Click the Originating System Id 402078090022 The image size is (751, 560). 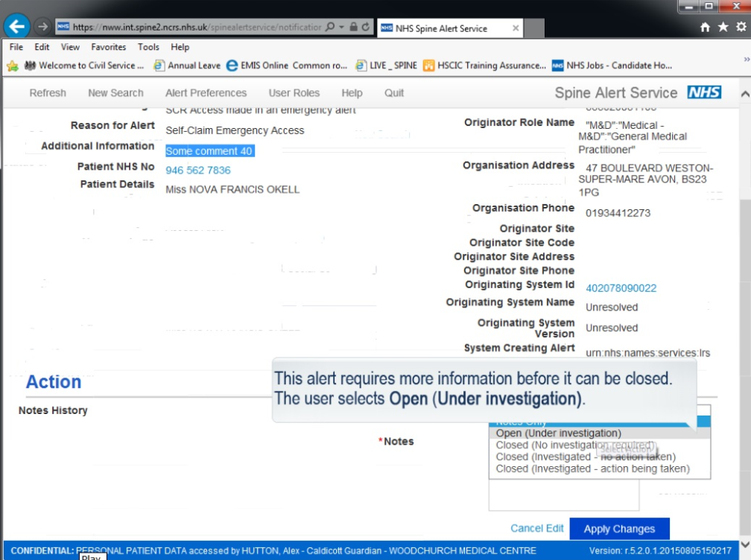[621, 288]
